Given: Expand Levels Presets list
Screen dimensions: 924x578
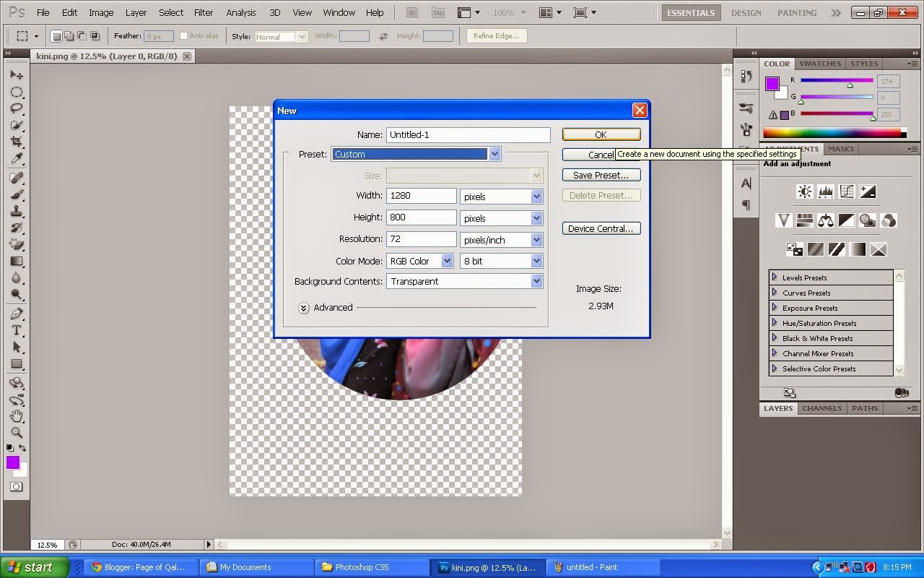Looking at the screenshot, I should click(775, 277).
